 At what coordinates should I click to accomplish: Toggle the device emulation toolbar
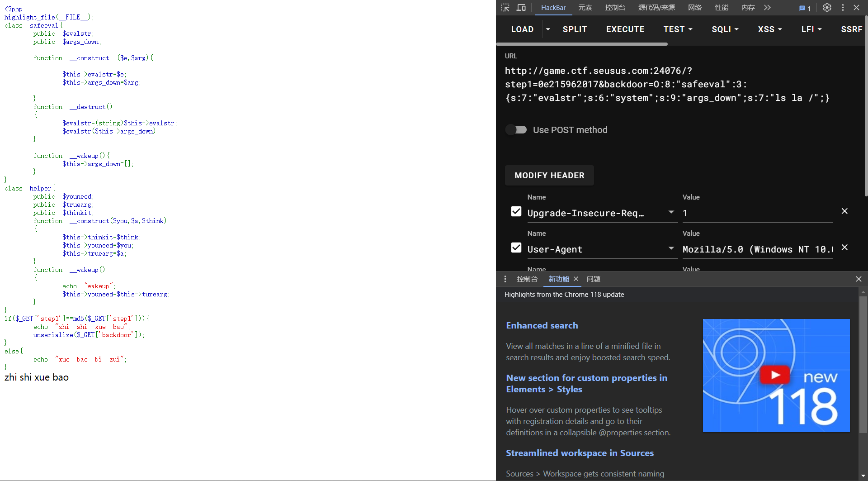pos(521,7)
